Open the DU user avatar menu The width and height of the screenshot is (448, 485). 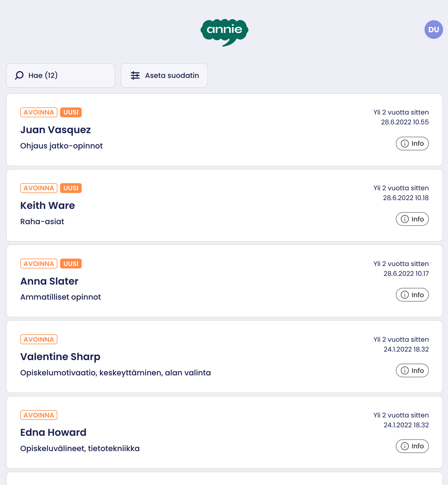(x=434, y=30)
